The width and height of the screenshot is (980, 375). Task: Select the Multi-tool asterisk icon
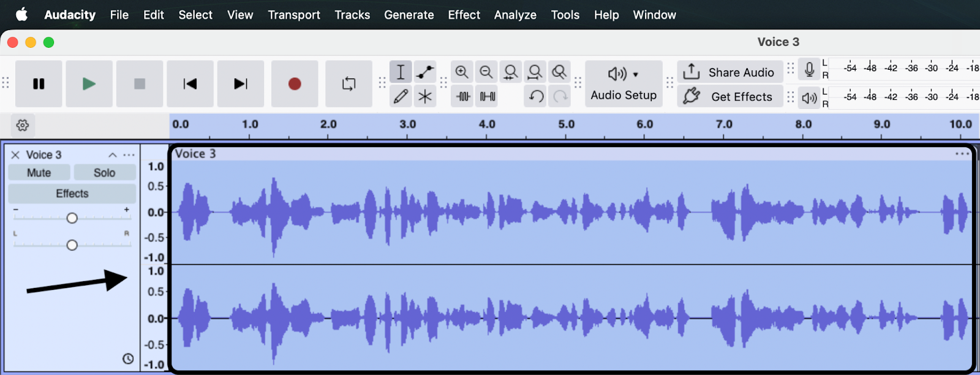pyautogui.click(x=425, y=96)
